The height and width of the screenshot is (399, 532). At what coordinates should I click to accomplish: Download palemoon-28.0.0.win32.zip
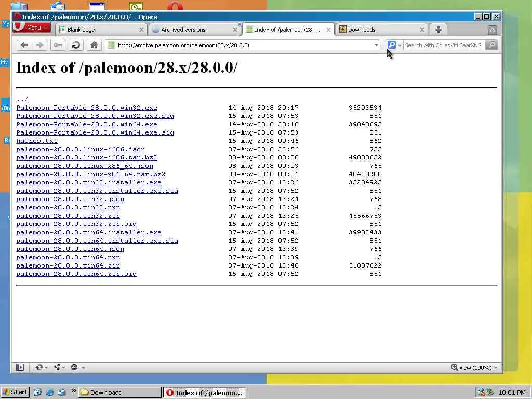[x=68, y=216]
